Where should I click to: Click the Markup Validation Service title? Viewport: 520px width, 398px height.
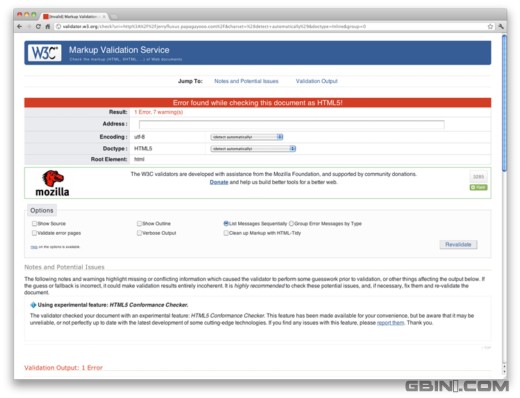(119, 50)
